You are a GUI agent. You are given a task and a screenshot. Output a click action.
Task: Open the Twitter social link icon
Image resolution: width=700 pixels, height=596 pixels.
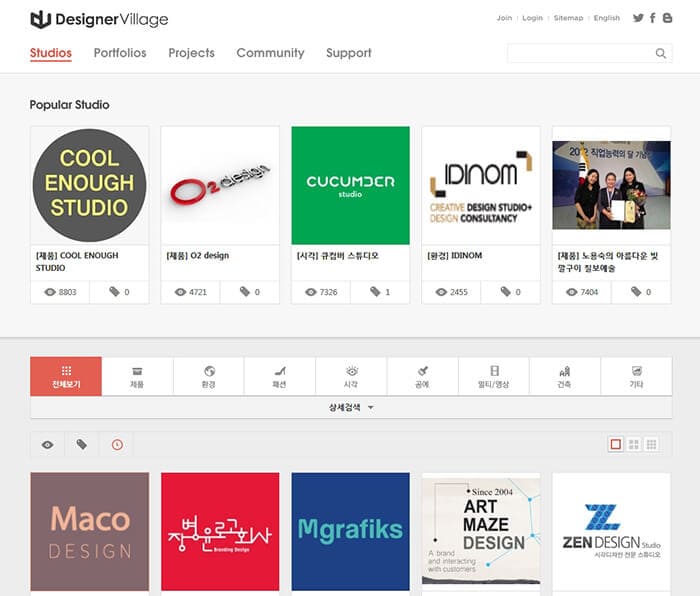(x=638, y=18)
